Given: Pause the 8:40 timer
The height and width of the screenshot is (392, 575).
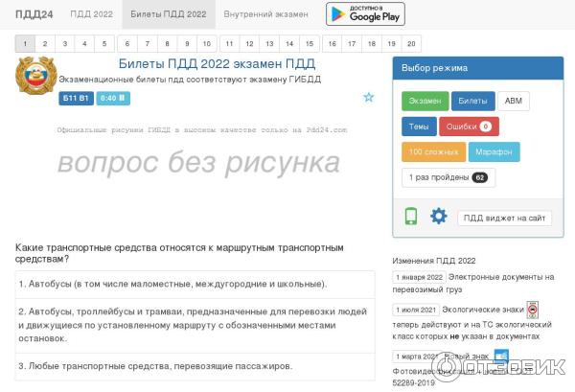Looking at the screenshot, I should (113, 99).
